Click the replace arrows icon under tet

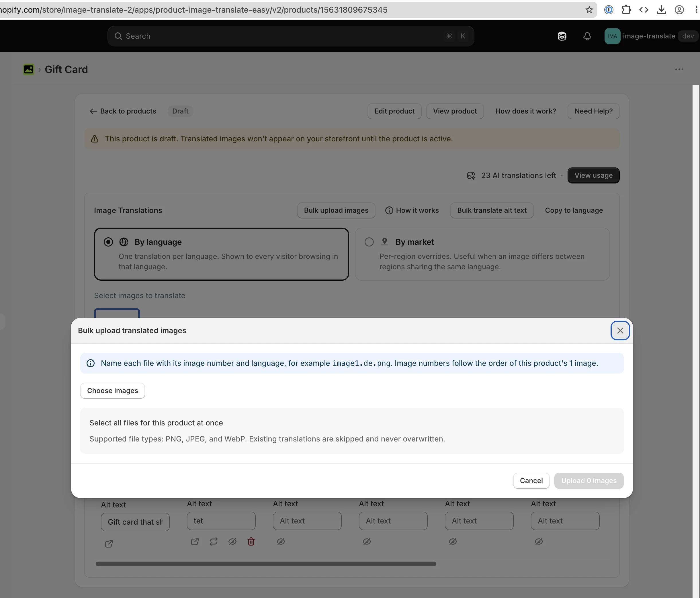(214, 542)
